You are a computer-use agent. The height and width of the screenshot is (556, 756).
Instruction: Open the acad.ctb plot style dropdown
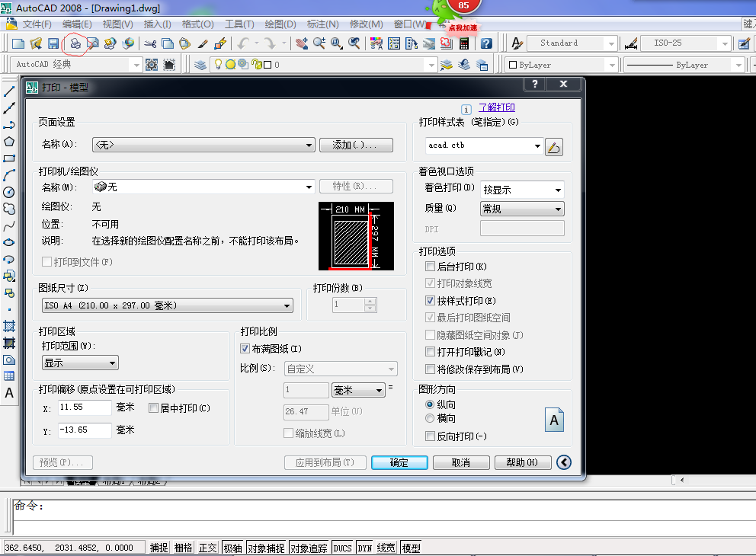(x=484, y=145)
